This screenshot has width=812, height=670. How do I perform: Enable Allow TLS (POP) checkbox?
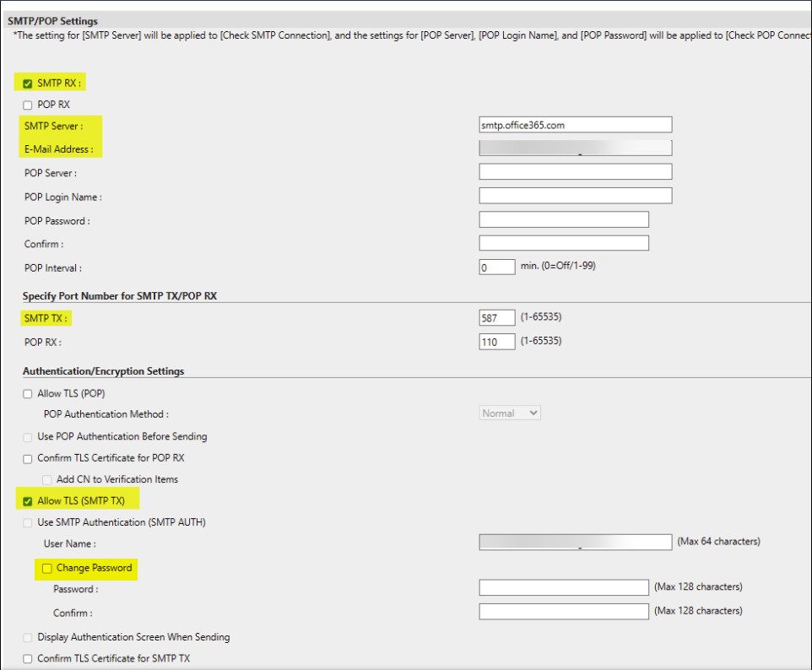pos(28,394)
